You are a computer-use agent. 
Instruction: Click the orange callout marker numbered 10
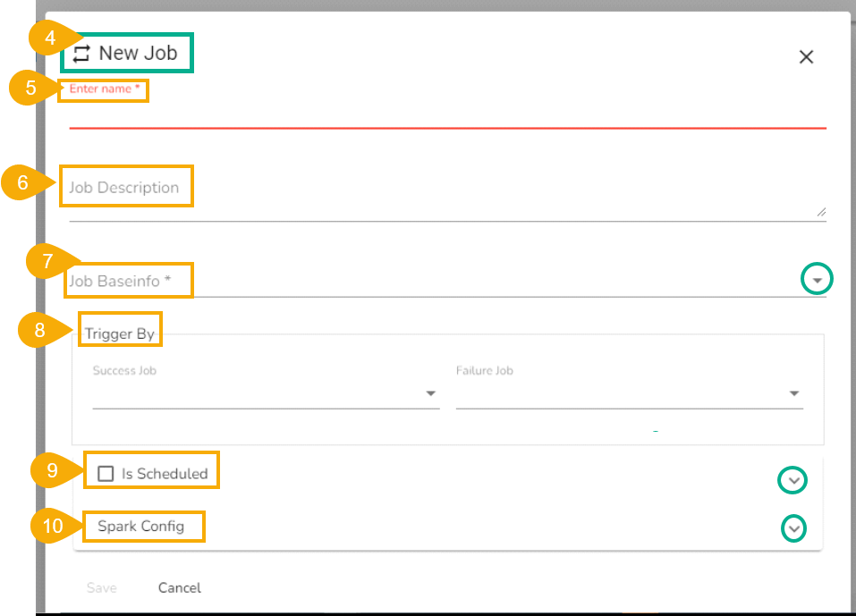coord(53,526)
